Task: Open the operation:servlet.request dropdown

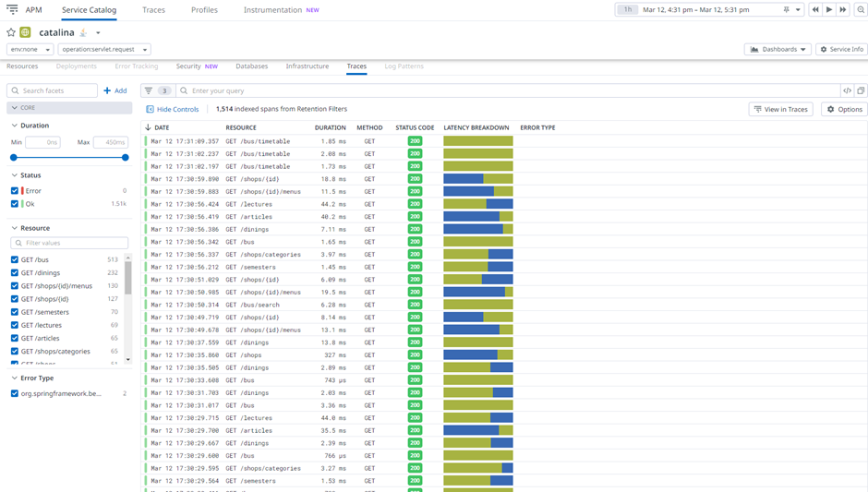Action: tap(104, 49)
